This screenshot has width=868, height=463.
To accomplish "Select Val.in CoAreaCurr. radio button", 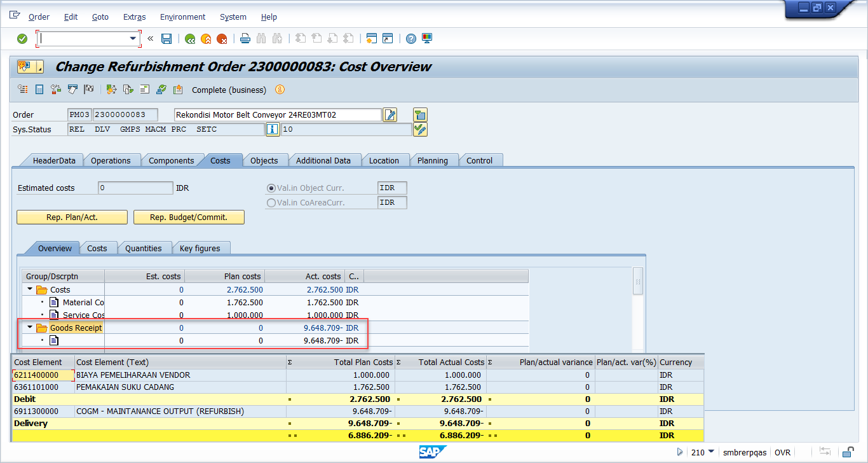I will coord(272,203).
